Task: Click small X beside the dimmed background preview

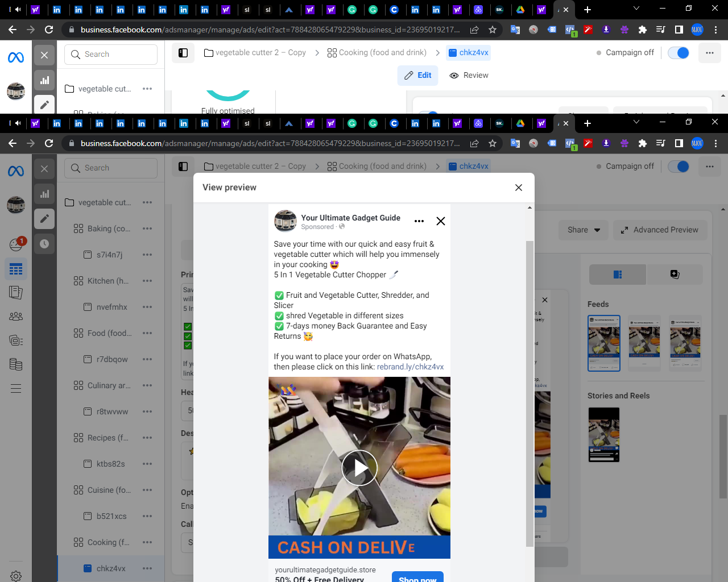Action: (545, 300)
